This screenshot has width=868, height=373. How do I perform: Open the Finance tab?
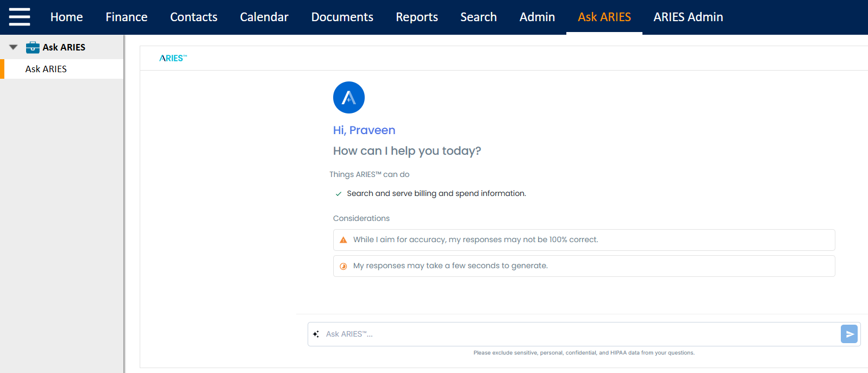click(127, 17)
